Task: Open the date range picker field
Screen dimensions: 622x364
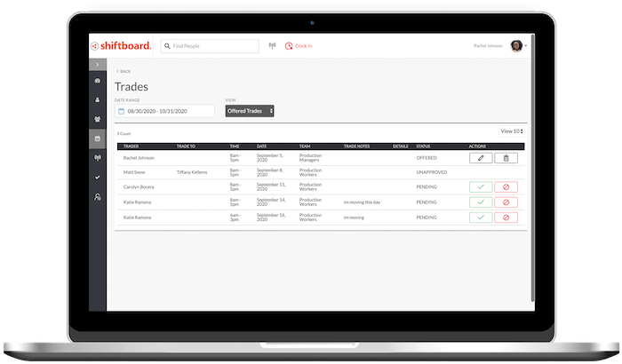Action: (x=165, y=111)
